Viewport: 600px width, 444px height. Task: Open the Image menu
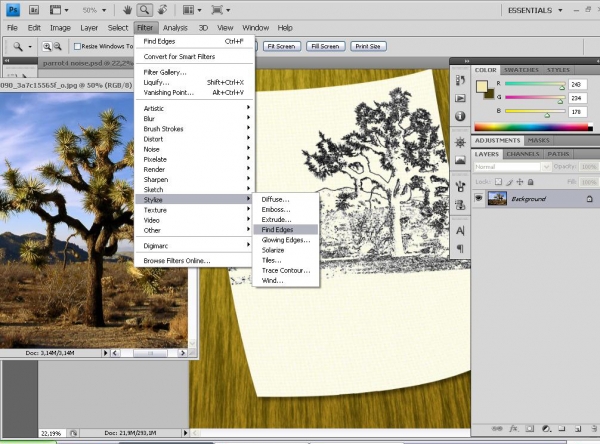click(x=60, y=28)
